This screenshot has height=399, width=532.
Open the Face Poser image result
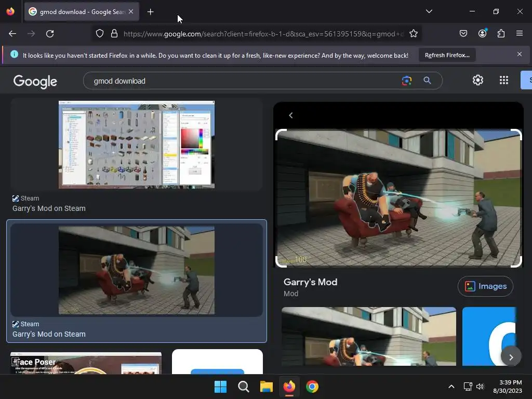click(86, 363)
